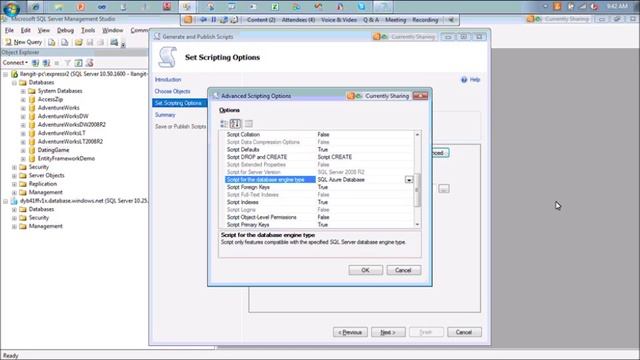
Task: Expand the Azure server Databases node
Action: [14, 209]
